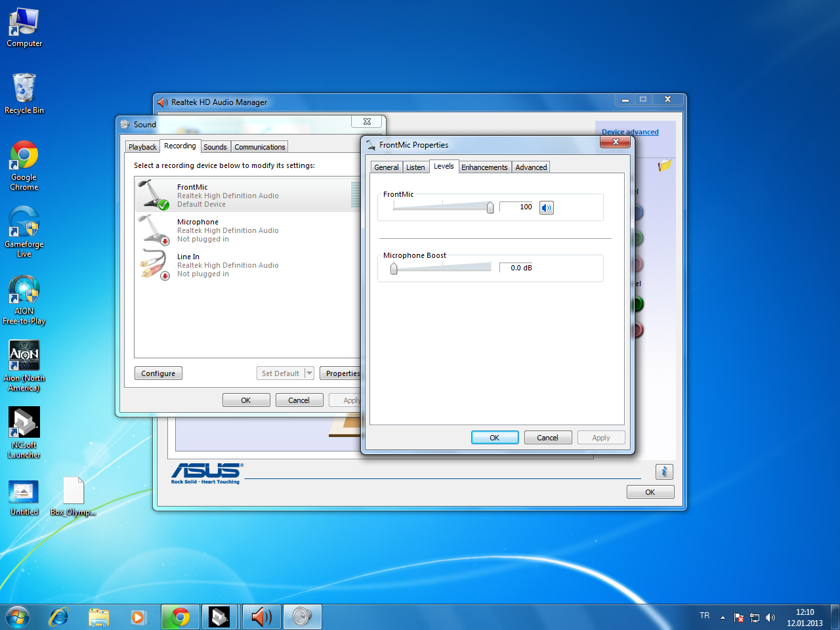The image size is (840, 630).
Task: Open the Listen tab
Action: point(415,167)
